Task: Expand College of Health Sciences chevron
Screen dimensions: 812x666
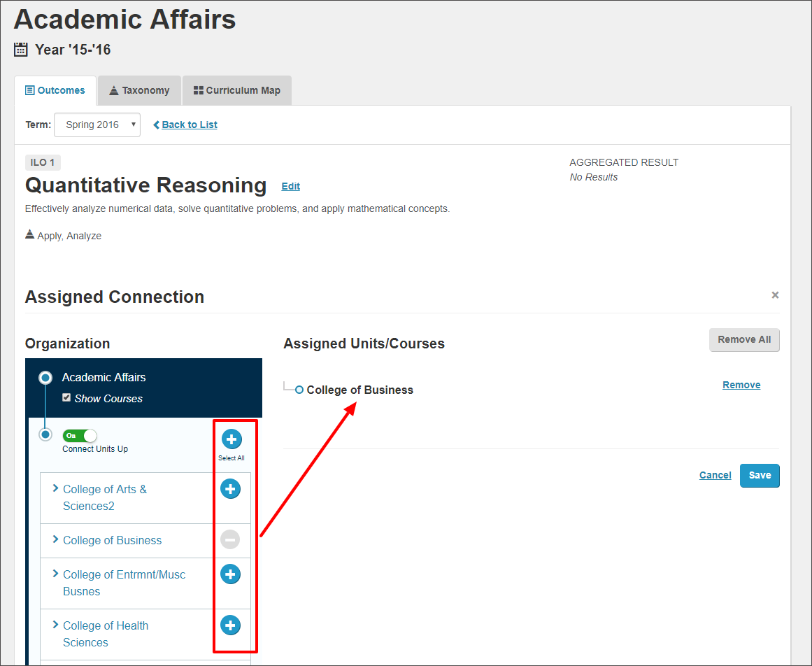Action: point(55,625)
